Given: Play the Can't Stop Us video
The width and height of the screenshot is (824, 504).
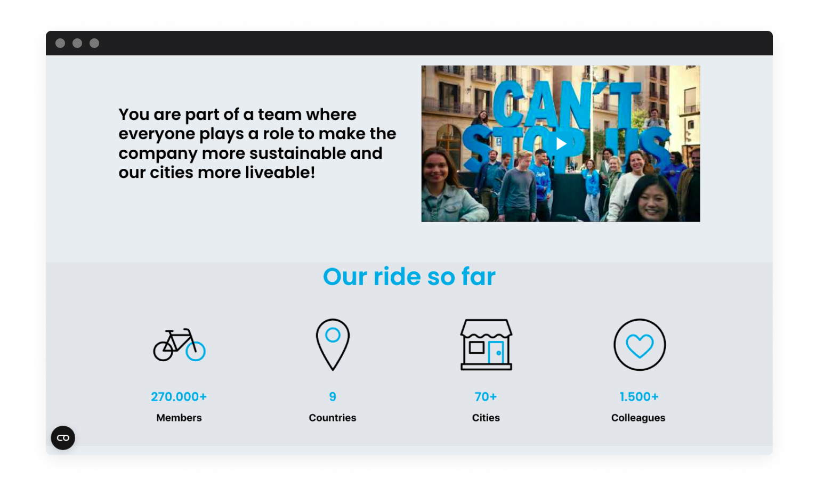Looking at the screenshot, I should (561, 144).
